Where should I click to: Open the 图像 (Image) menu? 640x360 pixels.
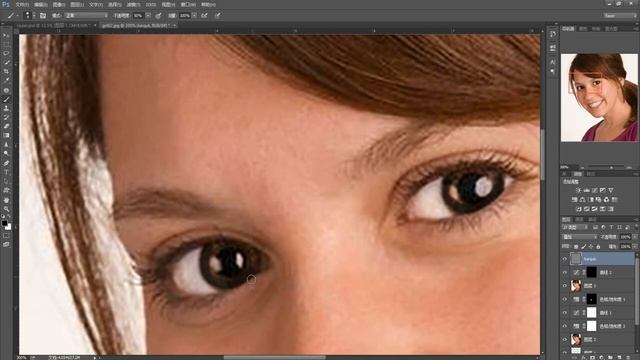click(59, 4)
